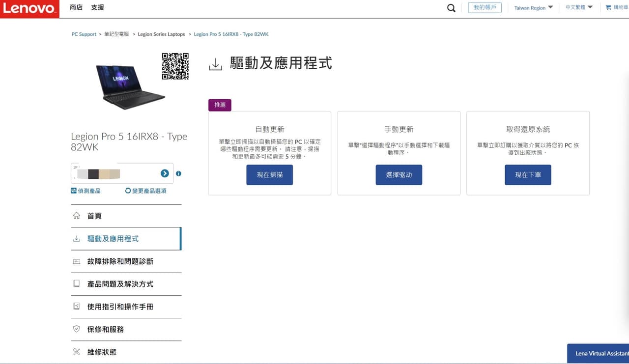Open the 商店 menu
Viewport: 629px width, 364px height.
point(76,7)
